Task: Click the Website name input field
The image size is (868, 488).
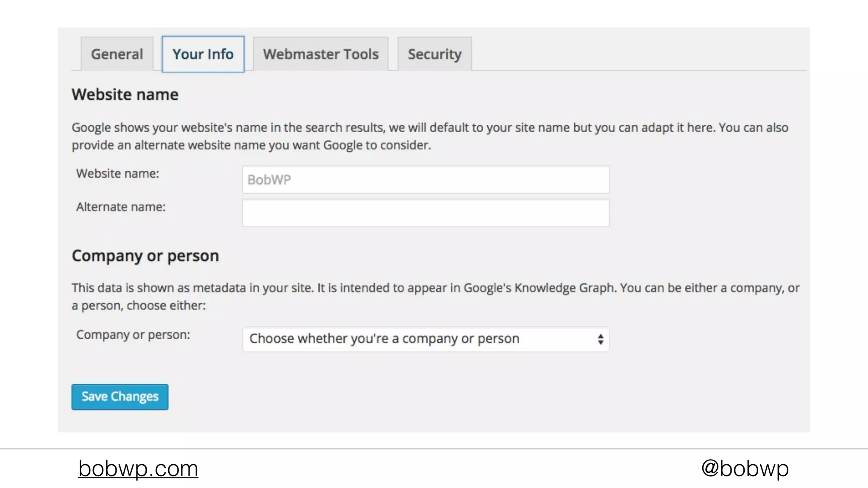Action: pyautogui.click(x=426, y=180)
